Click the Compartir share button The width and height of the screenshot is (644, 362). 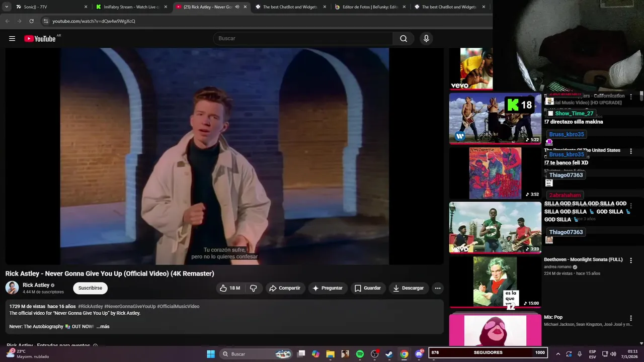click(x=285, y=288)
